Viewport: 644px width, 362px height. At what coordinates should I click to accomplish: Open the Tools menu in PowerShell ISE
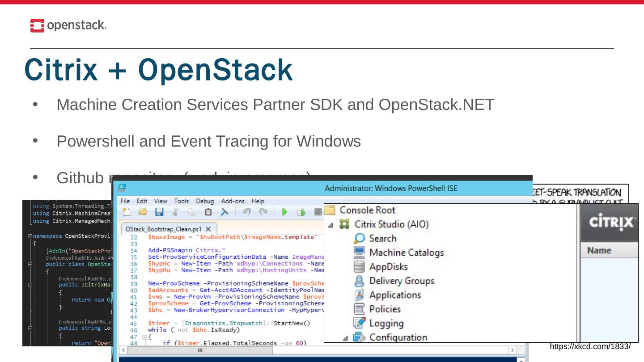182,201
